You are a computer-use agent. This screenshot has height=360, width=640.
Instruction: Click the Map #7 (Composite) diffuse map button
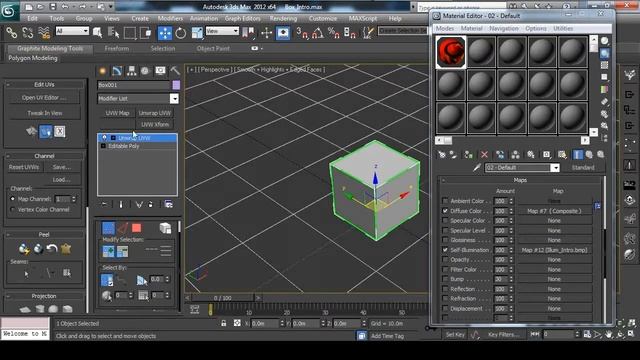(554, 211)
